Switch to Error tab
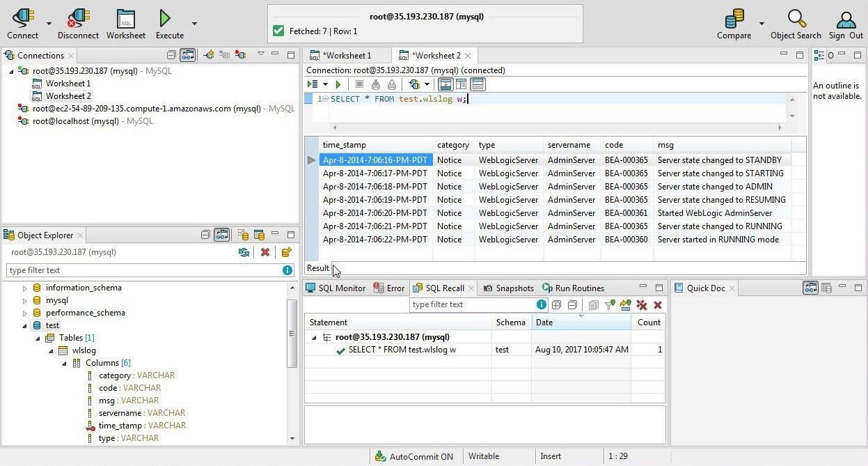 pos(389,288)
